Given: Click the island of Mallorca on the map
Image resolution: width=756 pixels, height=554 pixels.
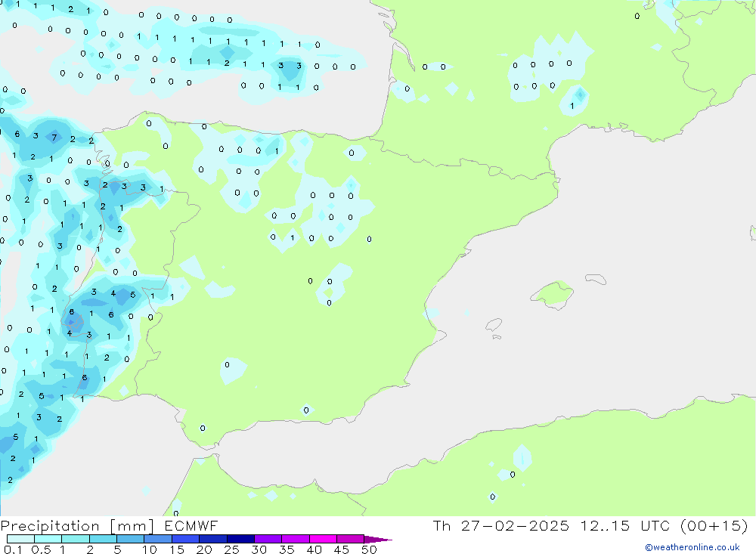Looking at the screenshot, I should tap(552, 294).
